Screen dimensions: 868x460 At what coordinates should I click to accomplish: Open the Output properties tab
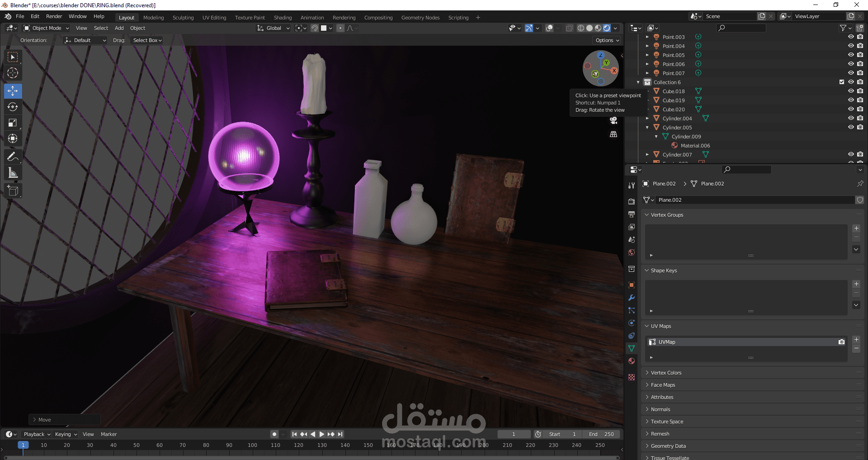coord(632,214)
